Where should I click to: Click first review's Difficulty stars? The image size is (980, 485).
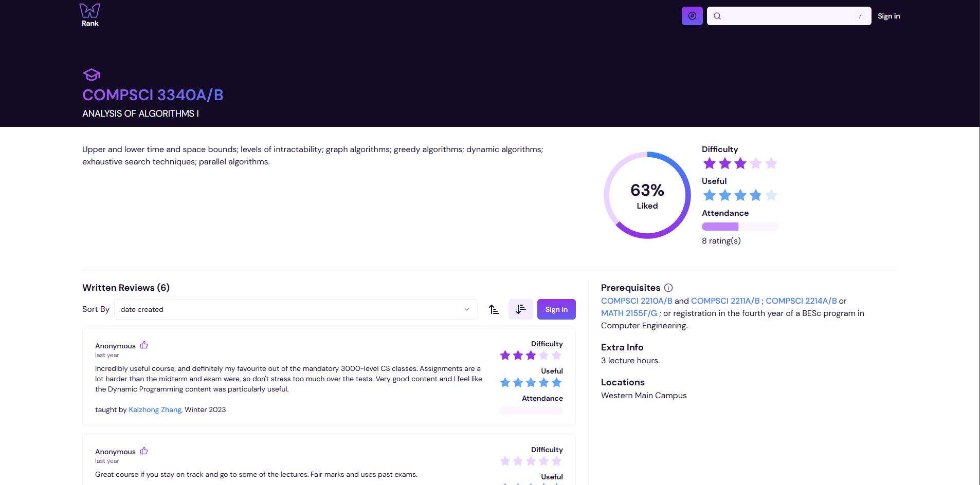(531, 355)
